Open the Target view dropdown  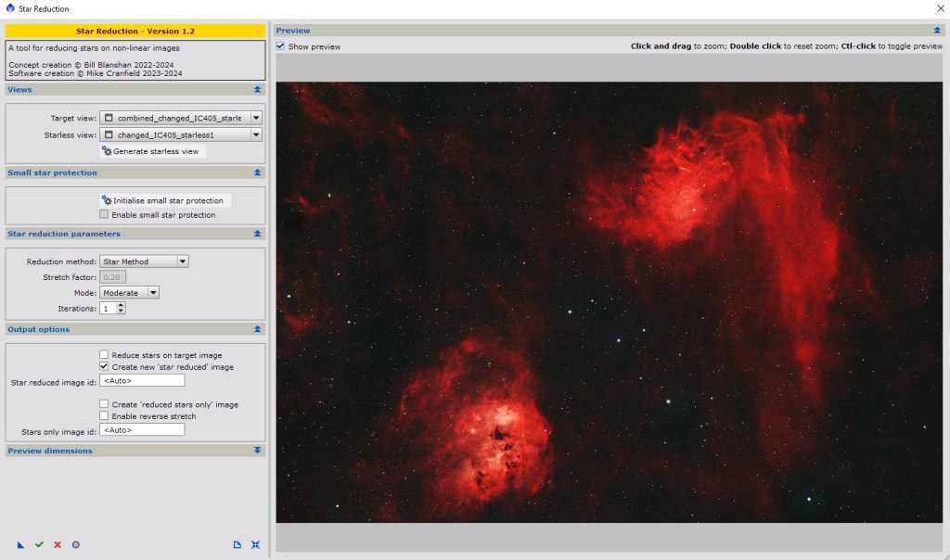(x=256, y=119)
